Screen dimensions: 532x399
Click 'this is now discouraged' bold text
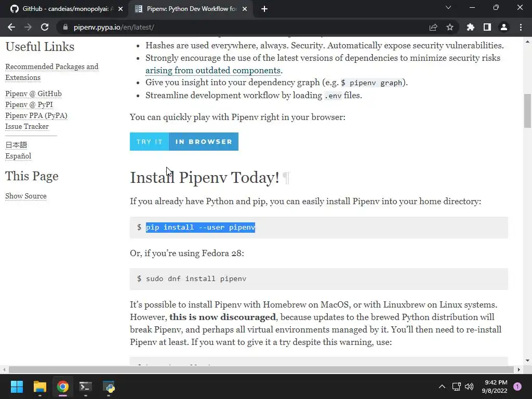coord(222,317)
